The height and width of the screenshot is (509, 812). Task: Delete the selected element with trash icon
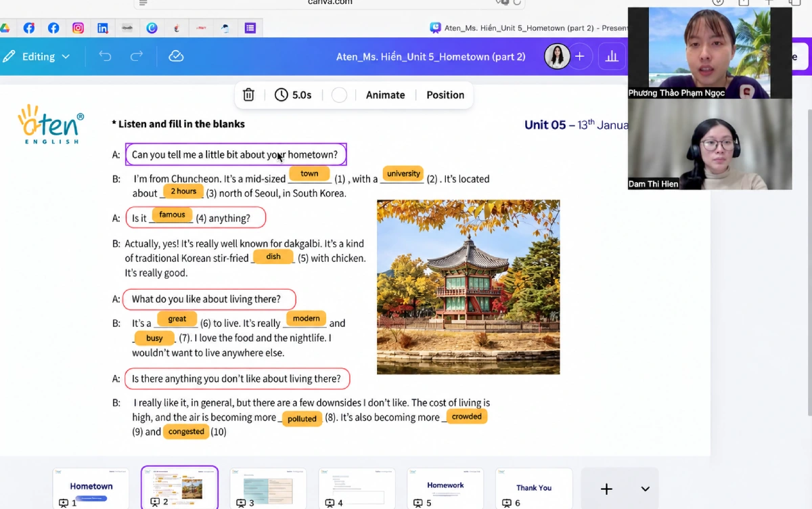pyautogui.click(x=248, y=95)
